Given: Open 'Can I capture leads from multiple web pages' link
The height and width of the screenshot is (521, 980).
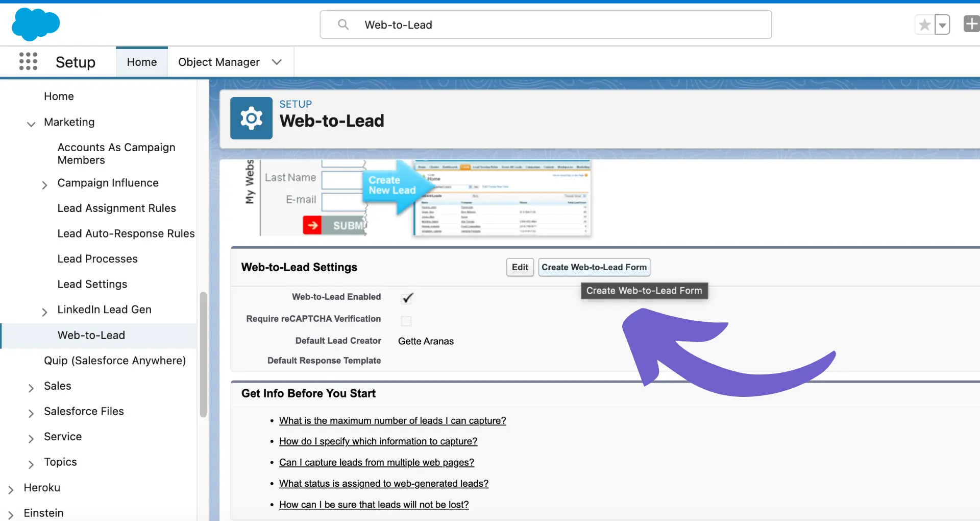Looking at the screenshot, I should pos(377,462).
